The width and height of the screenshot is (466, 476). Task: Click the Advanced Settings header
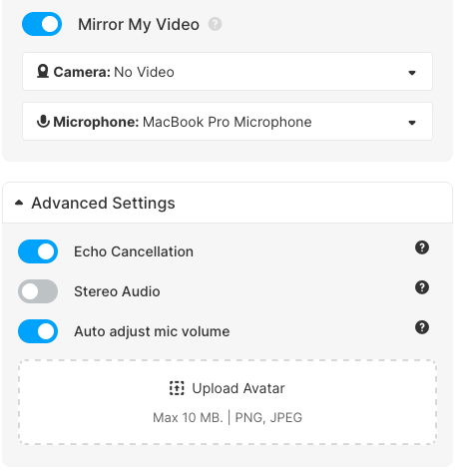[x=228, y=203]
